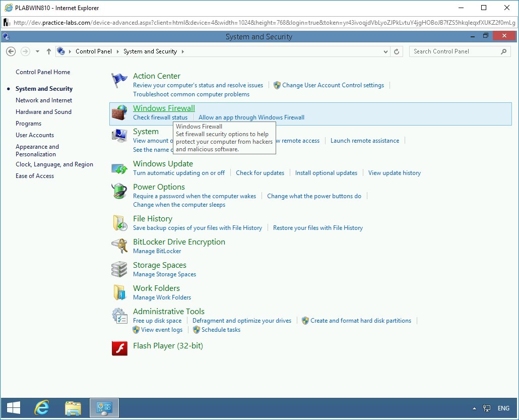Click the Power Options battery icon
Screen dimensions: 519x420
tap(119, 191)
